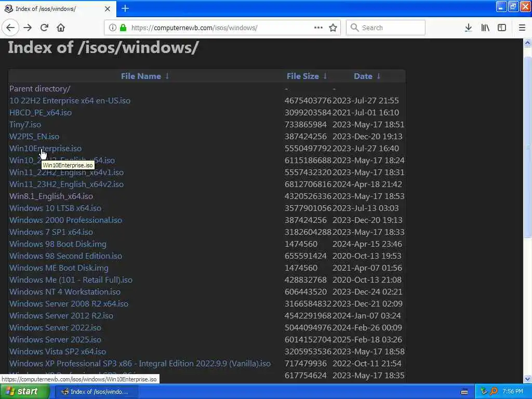
Task: Click Win11_23H2_English_x64v2.iso
Action: tap(66, 184)
